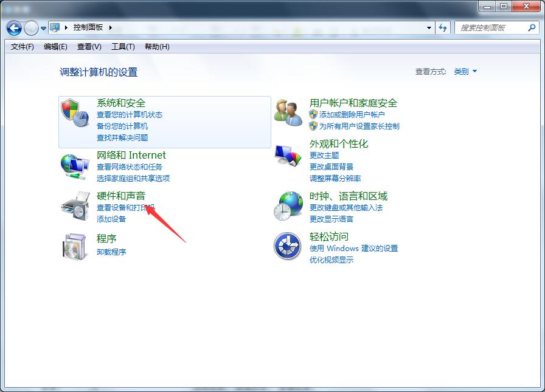The height and width of the screenshot is (392, 545).
Task: Click the shield icon next to 为所有用户设置家长控制
Action: coord(313,126)
